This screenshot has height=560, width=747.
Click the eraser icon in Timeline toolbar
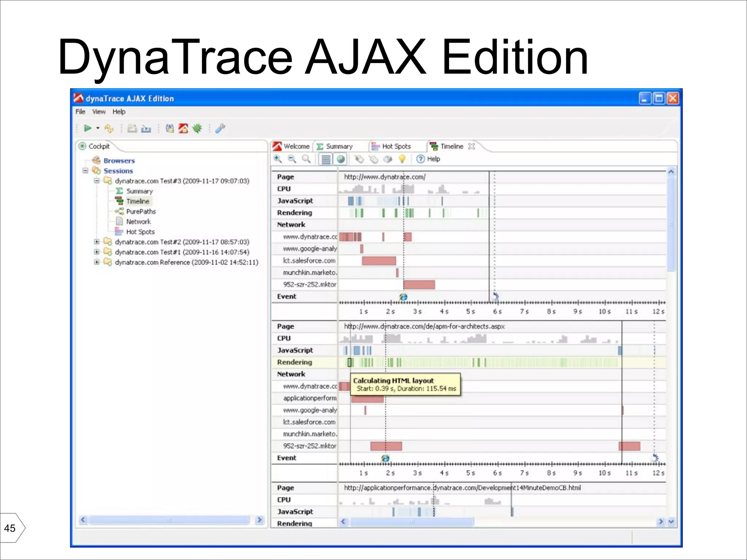point(388,159)
